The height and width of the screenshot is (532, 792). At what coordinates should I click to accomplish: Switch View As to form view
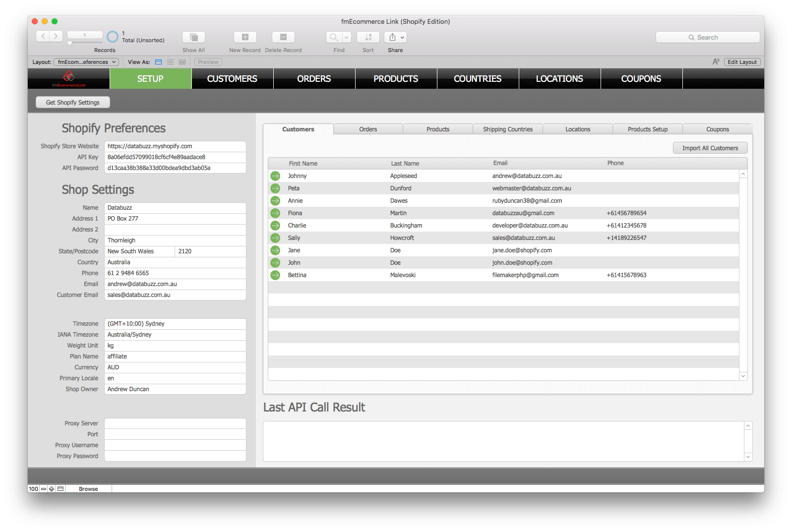[x=159, y=62]
